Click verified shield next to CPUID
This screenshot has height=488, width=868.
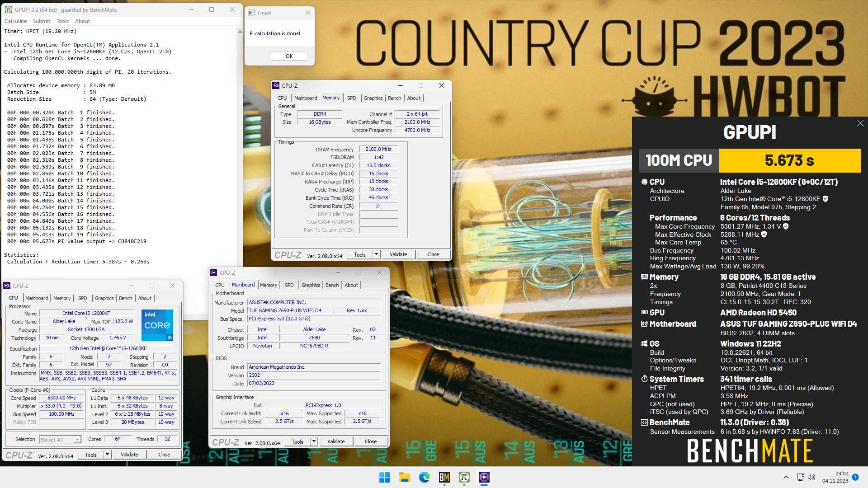click(x=826, y=199)
